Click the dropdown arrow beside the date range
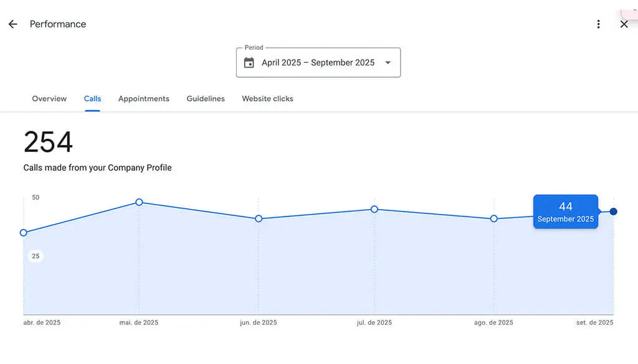The image size is (638, 364). 388,62
